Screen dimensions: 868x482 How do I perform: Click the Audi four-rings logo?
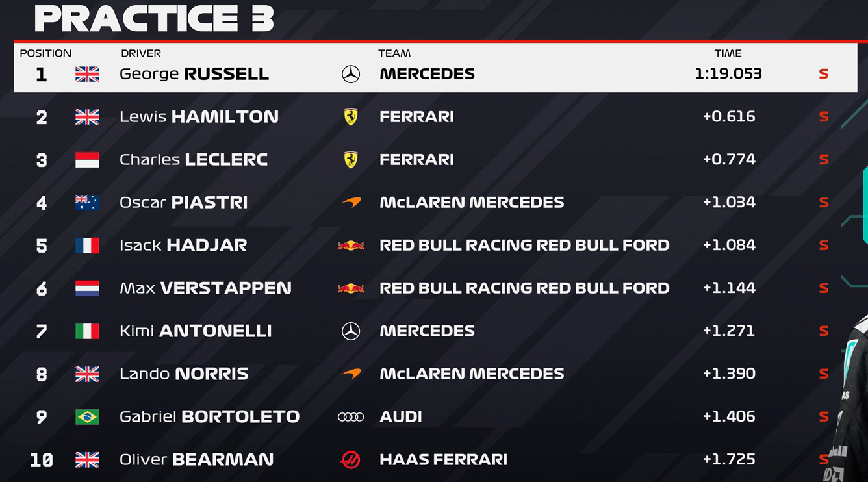pos(351,417)
